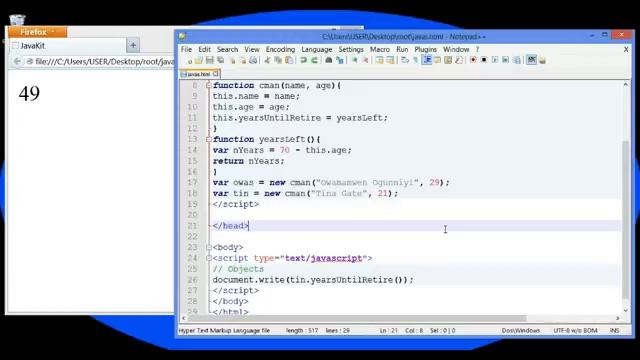Image resolution: width=640 pixels, height=360 pixels.
Task: Click the Synchronize Vertical Scrolling icon
Action: coord(380,60)
